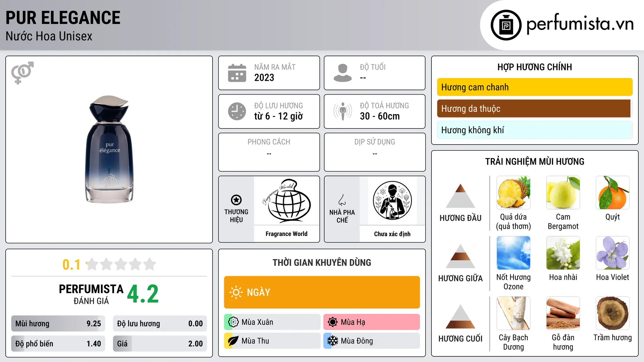Click the PUR ELEGANCE title

pos(63,18)
